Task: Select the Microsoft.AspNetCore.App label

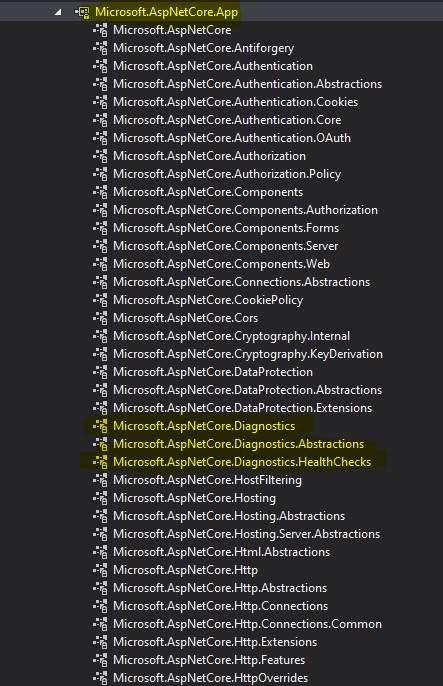Action: (x=167, y=12)
